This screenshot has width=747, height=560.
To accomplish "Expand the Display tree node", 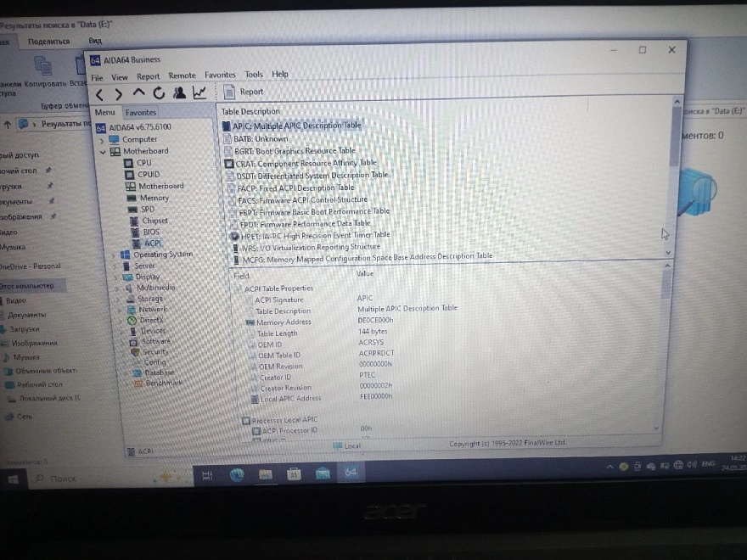I will point(115,277).
